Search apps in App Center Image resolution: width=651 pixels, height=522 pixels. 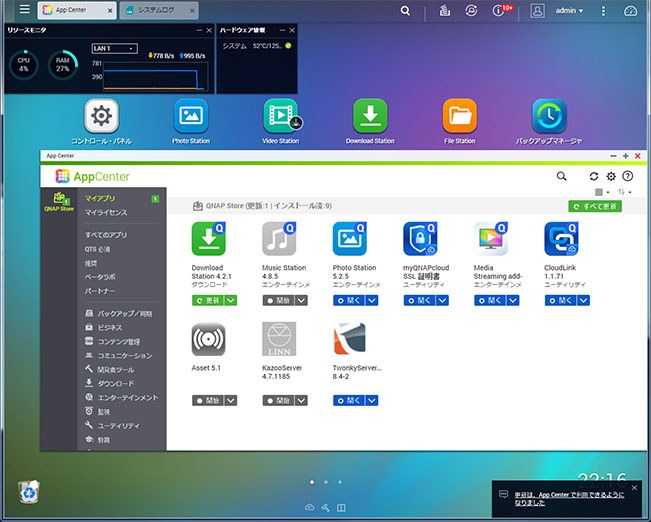[561, 176]
